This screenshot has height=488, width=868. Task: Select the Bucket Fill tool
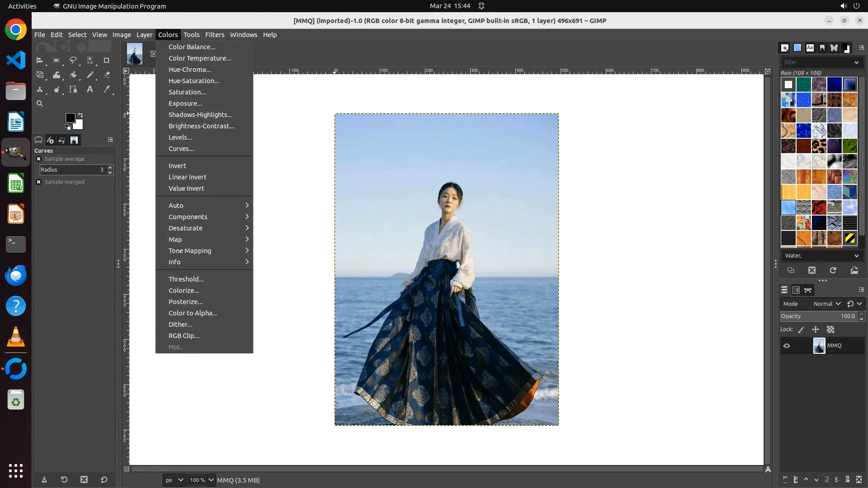point(73,75)
